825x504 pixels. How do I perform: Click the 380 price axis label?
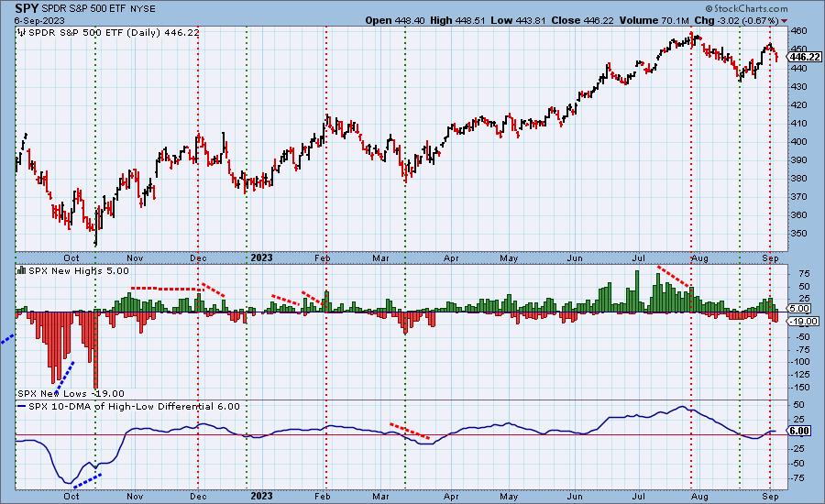(798, 179)
